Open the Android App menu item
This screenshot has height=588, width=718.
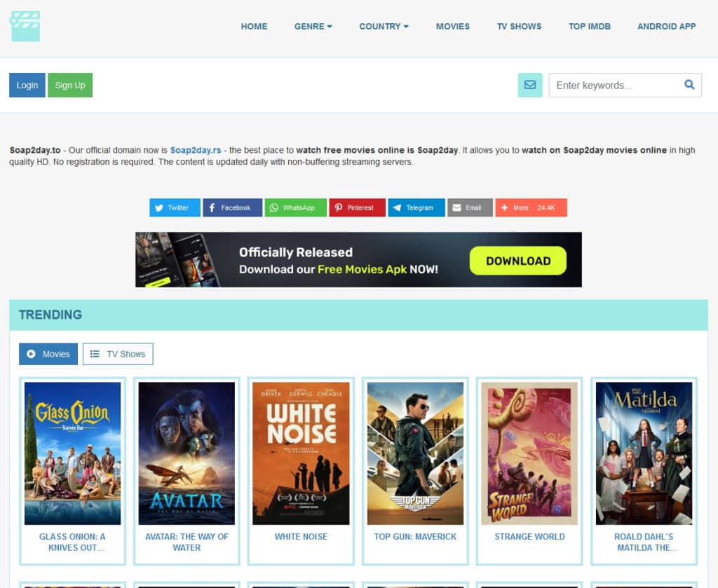click(667, 27)
